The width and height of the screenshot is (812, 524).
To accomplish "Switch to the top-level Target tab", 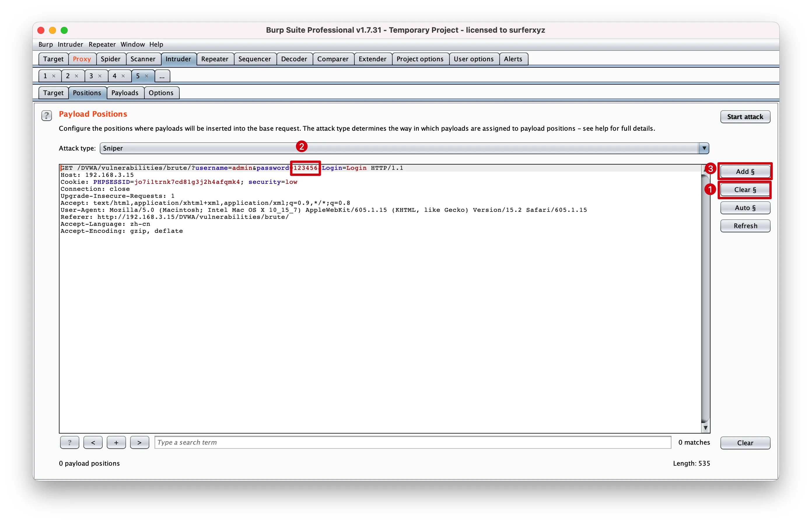I will point(53,59).
